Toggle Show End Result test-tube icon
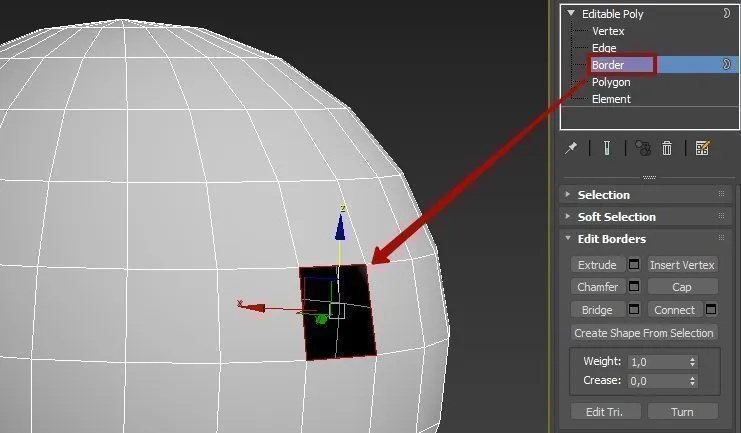 click(x=606, y=148)
